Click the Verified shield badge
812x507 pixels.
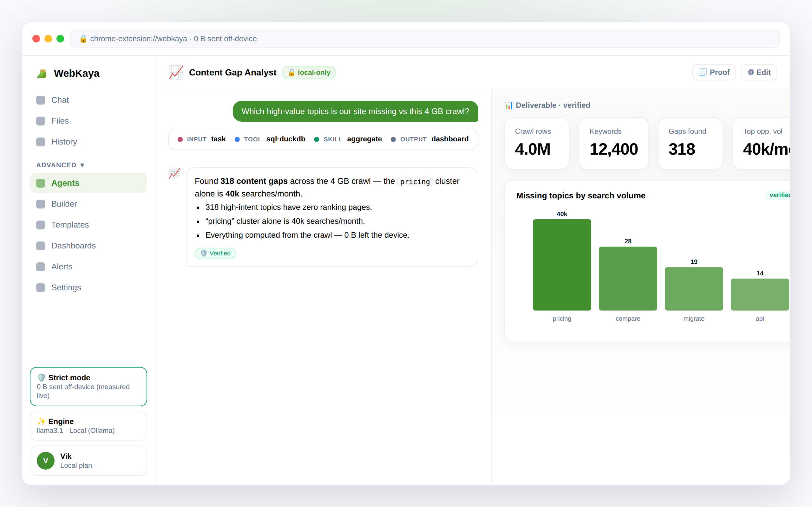pyautogui.click(x=215, y=253)
